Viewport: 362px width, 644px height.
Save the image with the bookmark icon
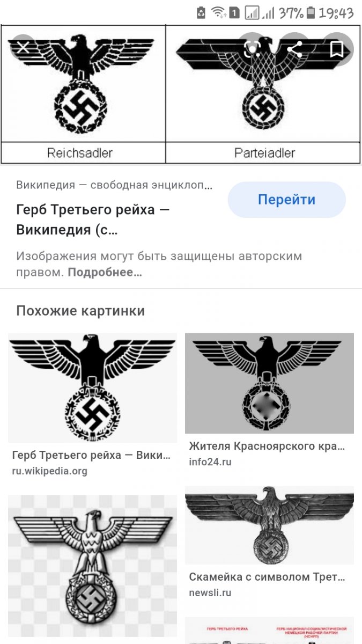(x=337, y=49)
